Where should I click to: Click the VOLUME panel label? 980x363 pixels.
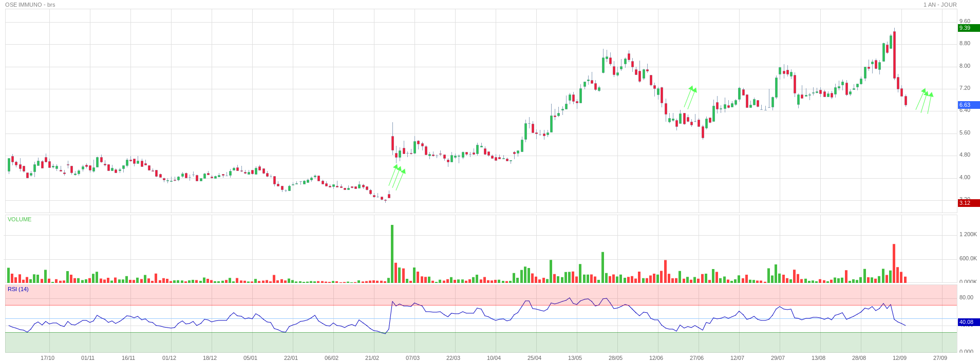(20, 219)
